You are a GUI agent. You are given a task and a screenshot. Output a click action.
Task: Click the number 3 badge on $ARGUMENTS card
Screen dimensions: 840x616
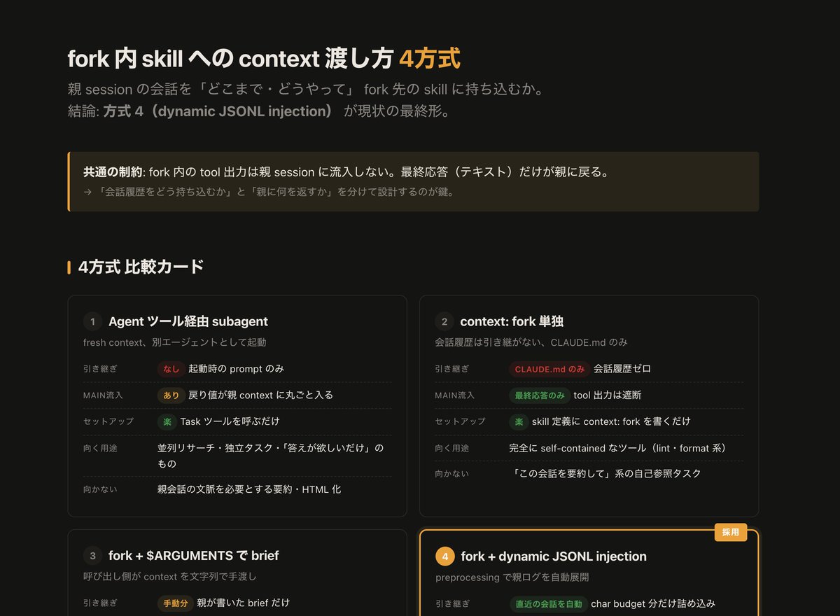point(92,556)
